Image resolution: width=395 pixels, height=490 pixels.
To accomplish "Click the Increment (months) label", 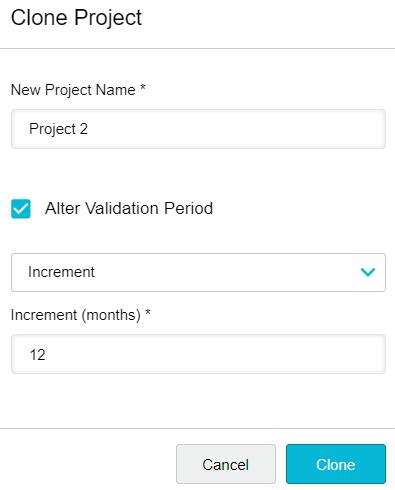I will click(81, 315).
